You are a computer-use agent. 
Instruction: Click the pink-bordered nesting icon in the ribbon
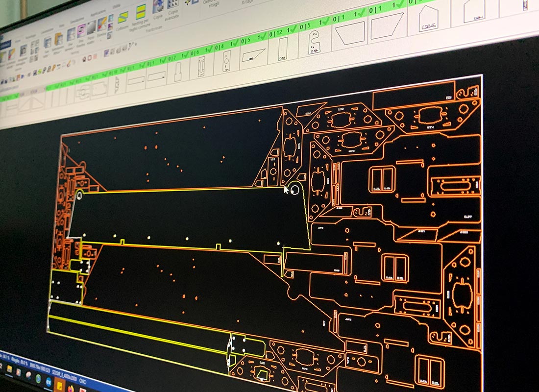point(81,31)
